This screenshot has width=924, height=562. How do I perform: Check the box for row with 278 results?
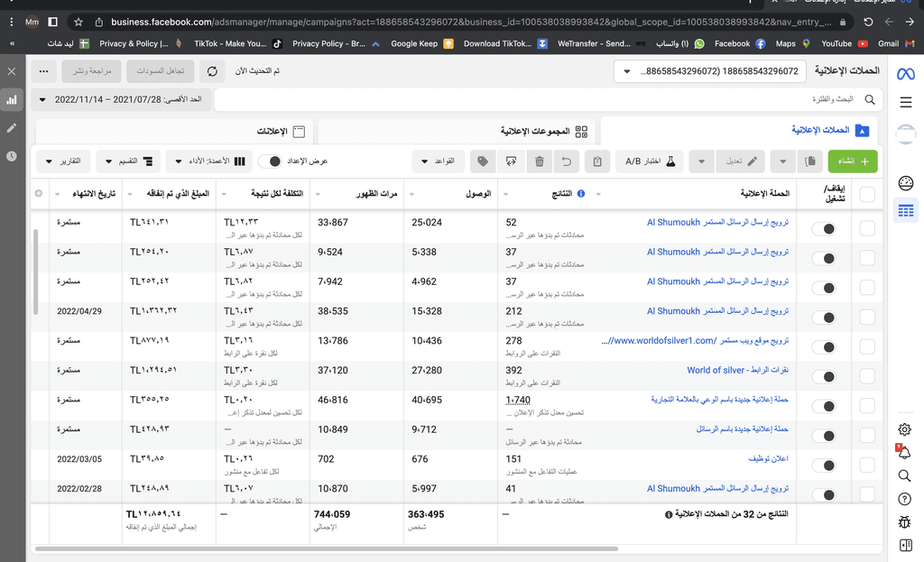[867, 346]
